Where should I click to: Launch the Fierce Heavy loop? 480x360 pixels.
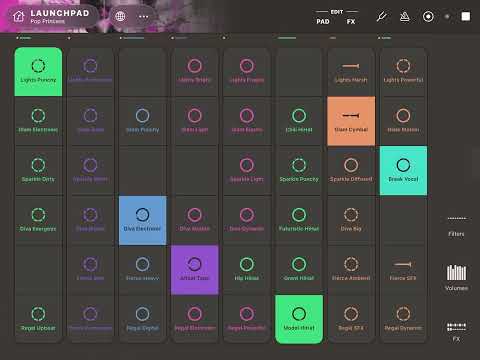(x=143, y=270)
